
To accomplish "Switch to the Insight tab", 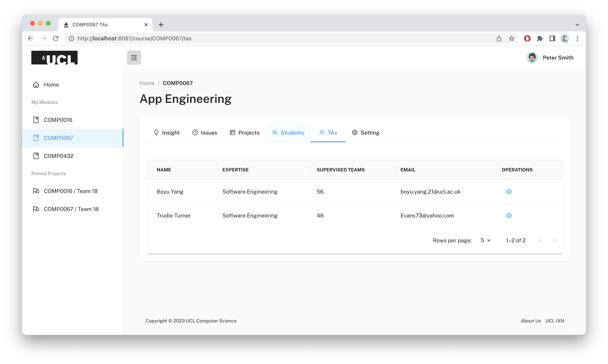I will [166, 133].
